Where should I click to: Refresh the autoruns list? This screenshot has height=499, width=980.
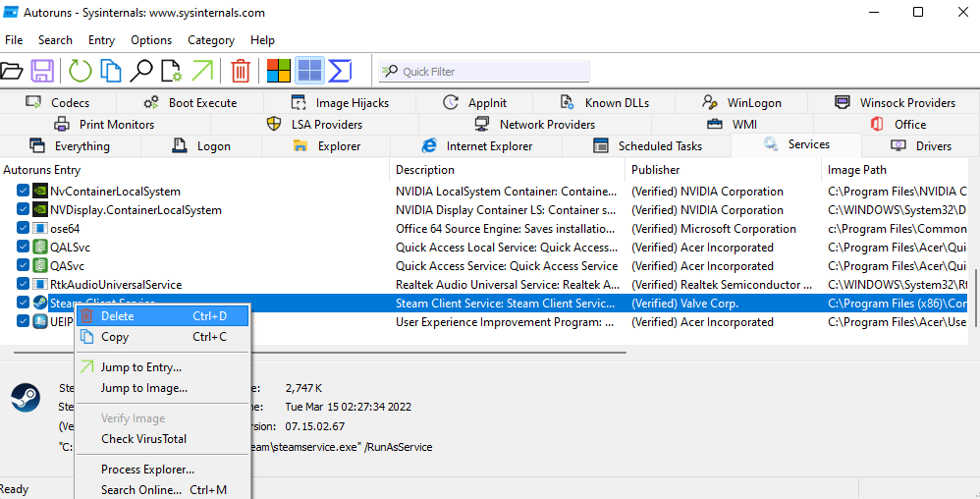pos(80,71)
